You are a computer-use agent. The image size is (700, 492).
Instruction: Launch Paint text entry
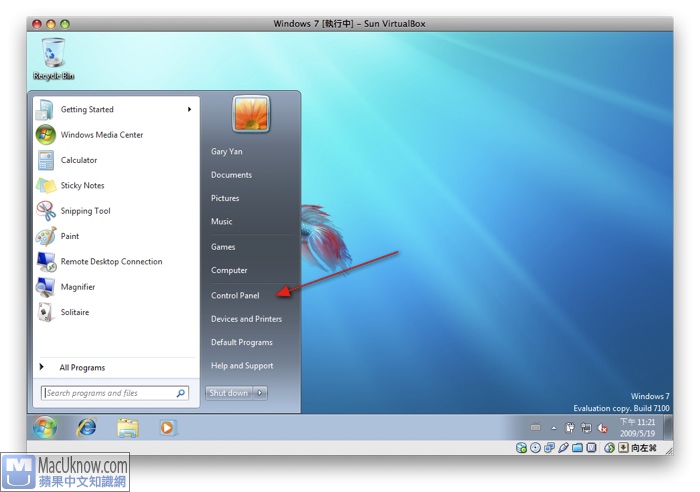coord(70,236)
